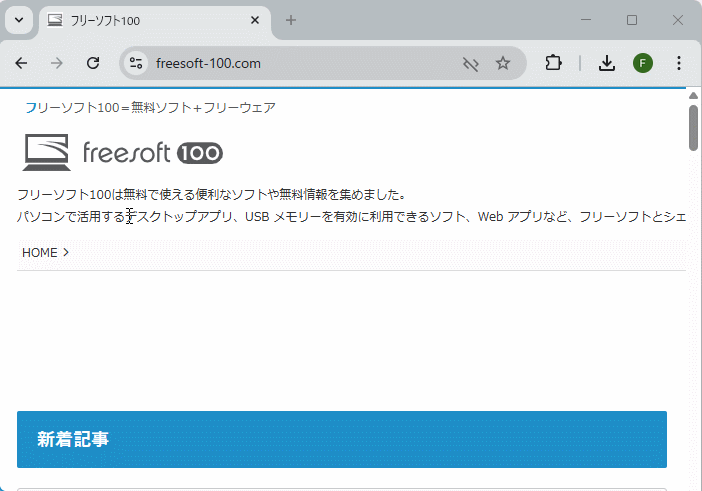Viewport: 702px width, 491px height.
Task: Focus the freesoft-100.com address bar
Action: pyautogui.click(x=300, y=63)
